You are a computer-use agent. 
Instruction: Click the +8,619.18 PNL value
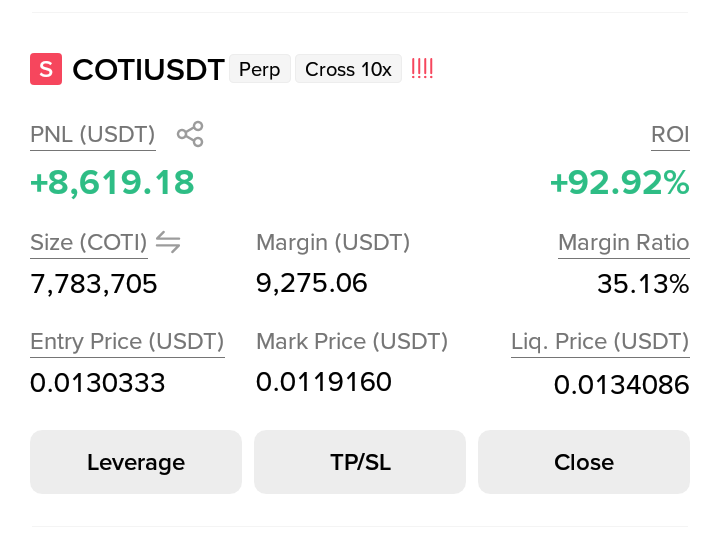click(x=112, y=183)
